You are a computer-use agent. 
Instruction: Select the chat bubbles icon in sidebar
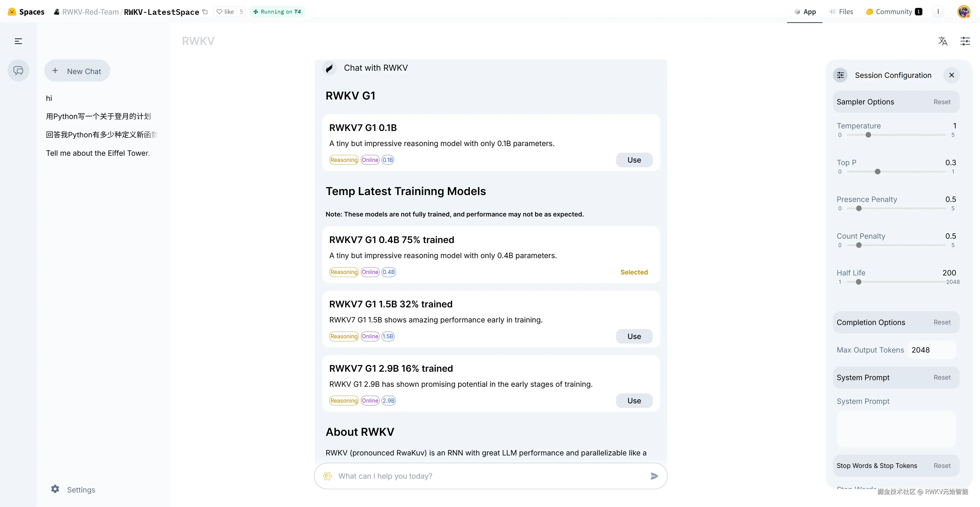coord(18,70)
